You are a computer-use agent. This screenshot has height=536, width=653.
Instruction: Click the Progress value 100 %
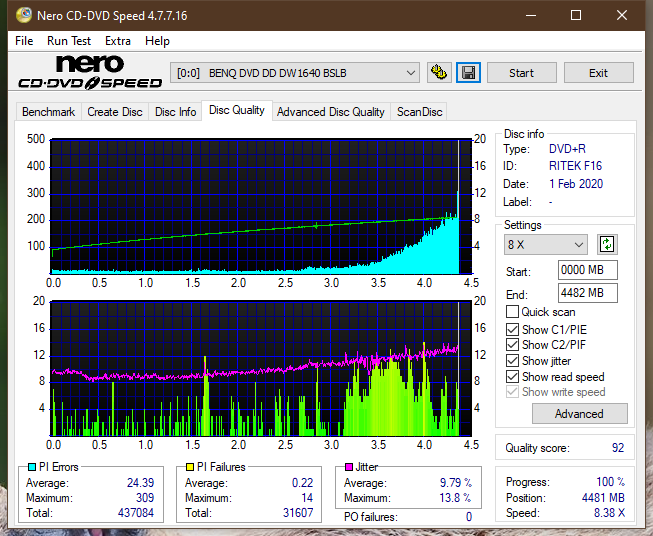tap(611, 482)
